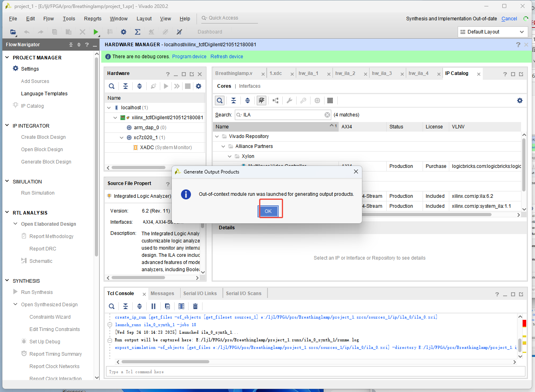Open main toolbar Settings gear icon
Screen dimensions: 535x392
click(x=124, y=32)
